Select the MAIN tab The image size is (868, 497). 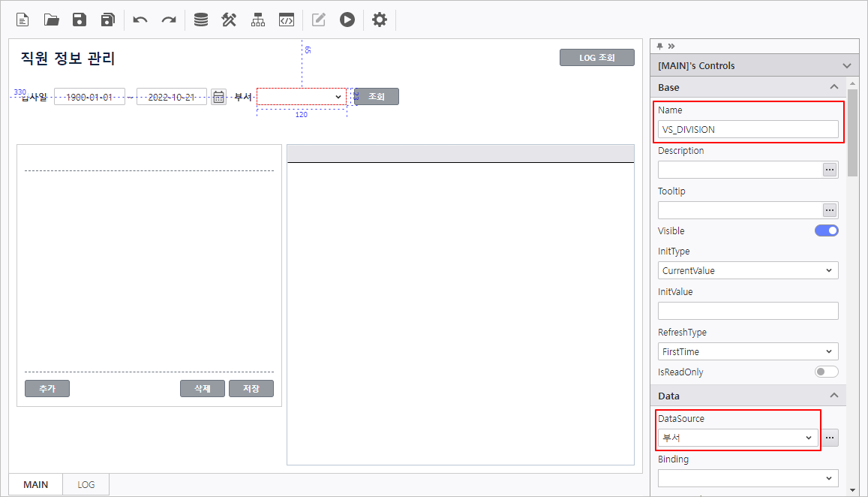pos(36,485)
